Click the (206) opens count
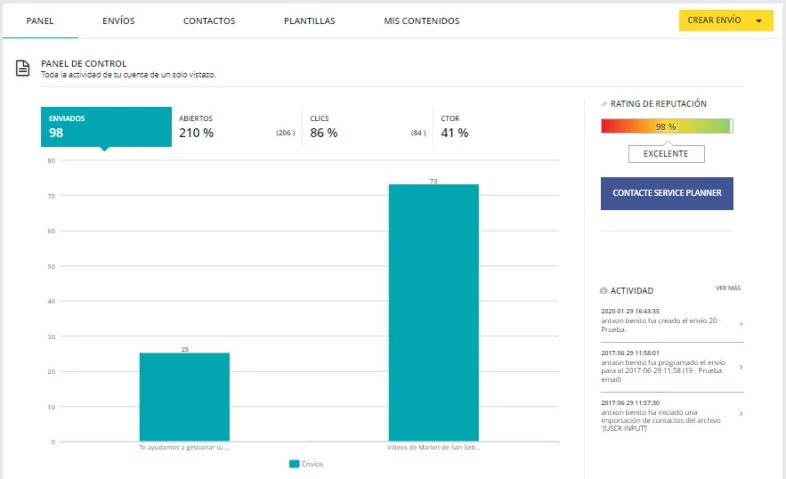 click(x=285, y=133)
